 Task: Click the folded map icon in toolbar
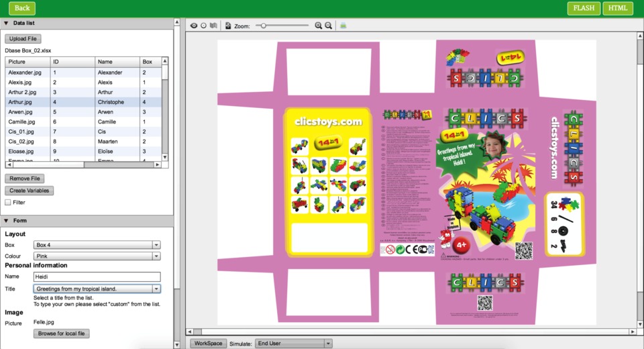213,26
